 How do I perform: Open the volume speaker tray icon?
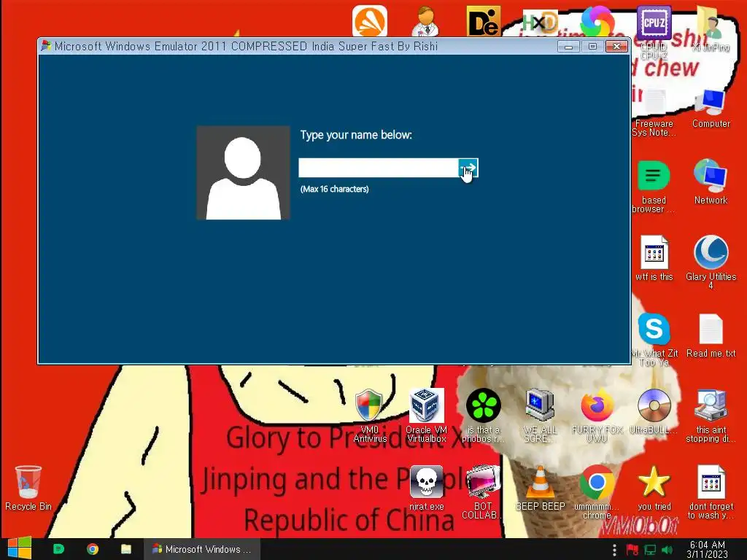[x=667, y=550]
